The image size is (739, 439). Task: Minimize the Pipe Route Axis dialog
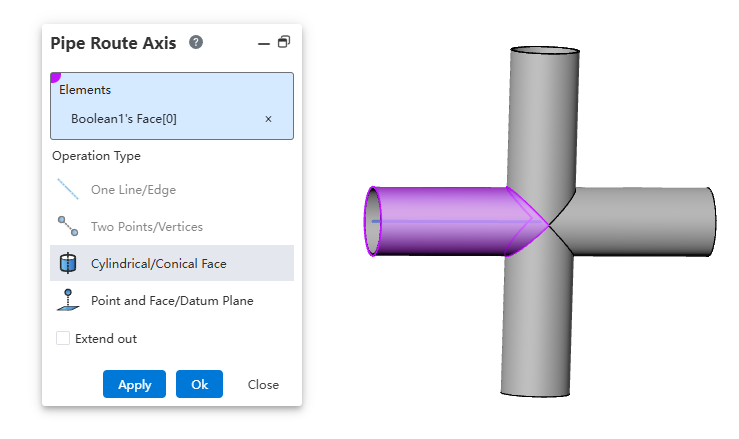(x=263, y=43)
